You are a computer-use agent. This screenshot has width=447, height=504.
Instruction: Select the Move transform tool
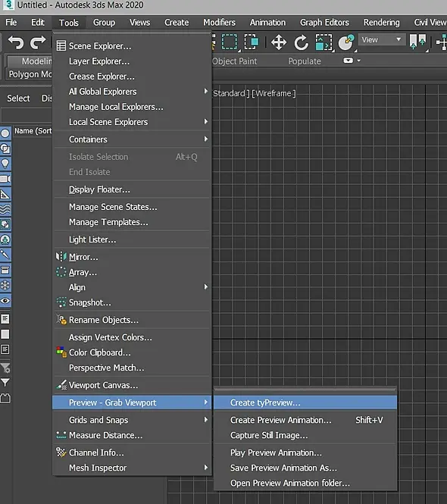click(x=278, y=42)
